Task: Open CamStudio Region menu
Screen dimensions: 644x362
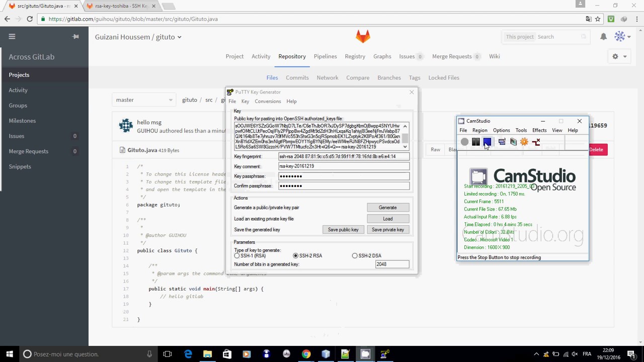Action: [x=479, y=130]
